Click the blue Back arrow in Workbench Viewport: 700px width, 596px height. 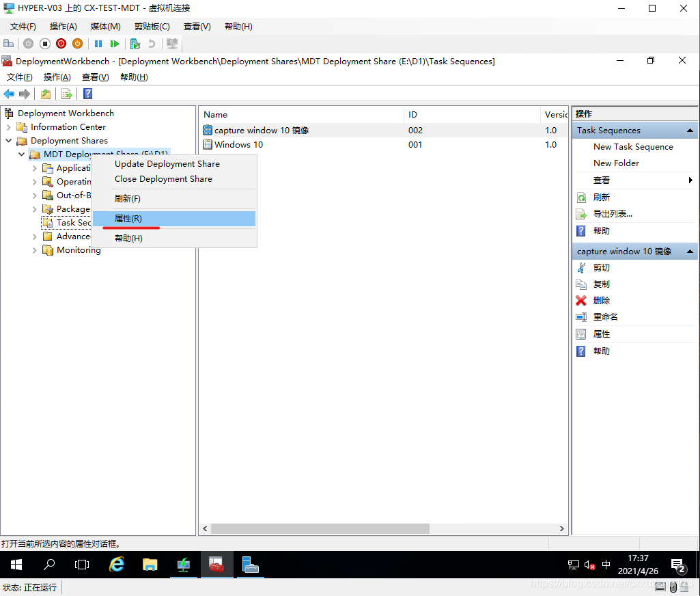[x=9, y=94]
